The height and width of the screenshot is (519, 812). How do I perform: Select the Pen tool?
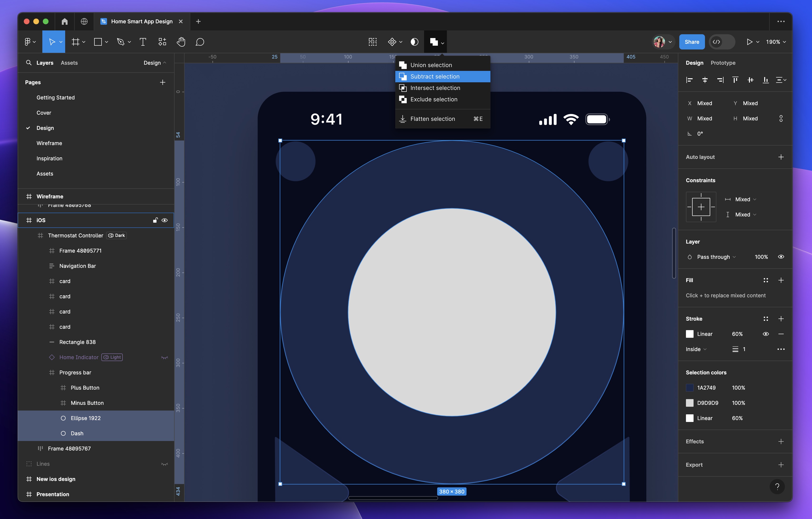click(x=121, y=41)
